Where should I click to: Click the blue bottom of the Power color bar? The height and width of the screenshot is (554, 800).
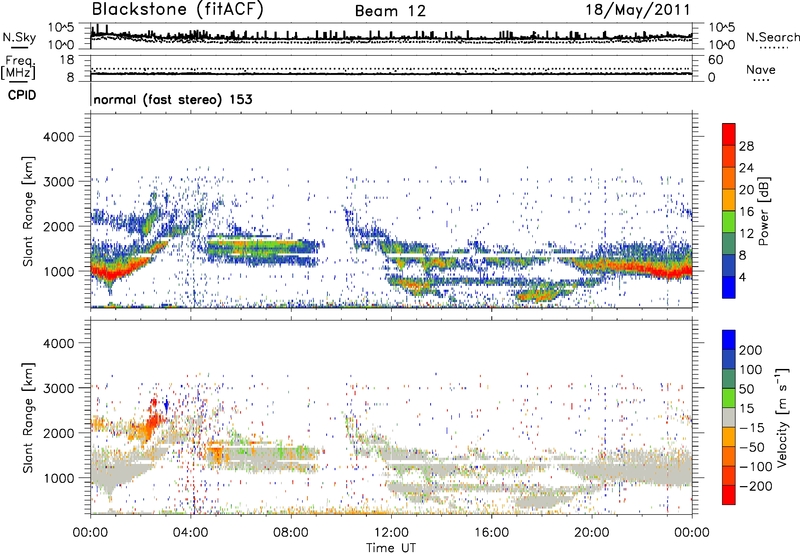pyautogui.click(x=729, y=287)
